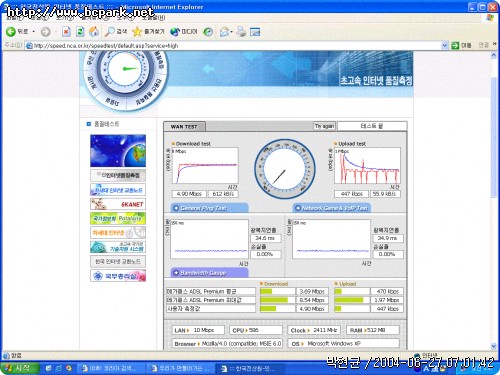The width and height of the screenshot is (500, 375).
Task: Click the 메가패스 ADSL Premium 최대값 row label
Action: pyautogui.click(x=211, y=300)
